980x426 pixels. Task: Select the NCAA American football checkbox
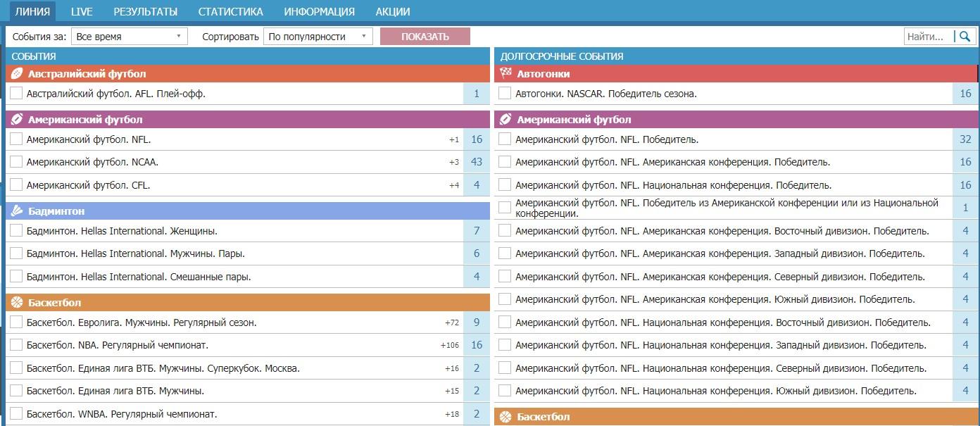pyautogui.click(x=16, y=162)
